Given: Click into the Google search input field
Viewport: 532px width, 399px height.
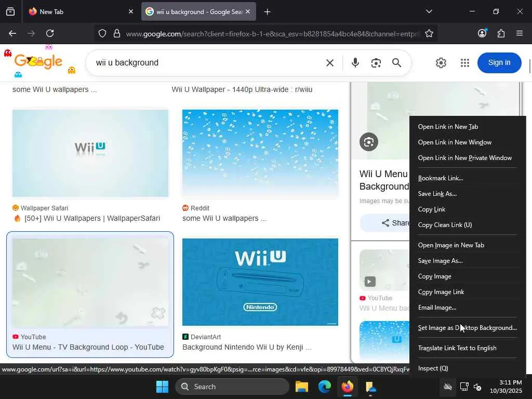Looking at the screenshot, I should pos(207,63).
